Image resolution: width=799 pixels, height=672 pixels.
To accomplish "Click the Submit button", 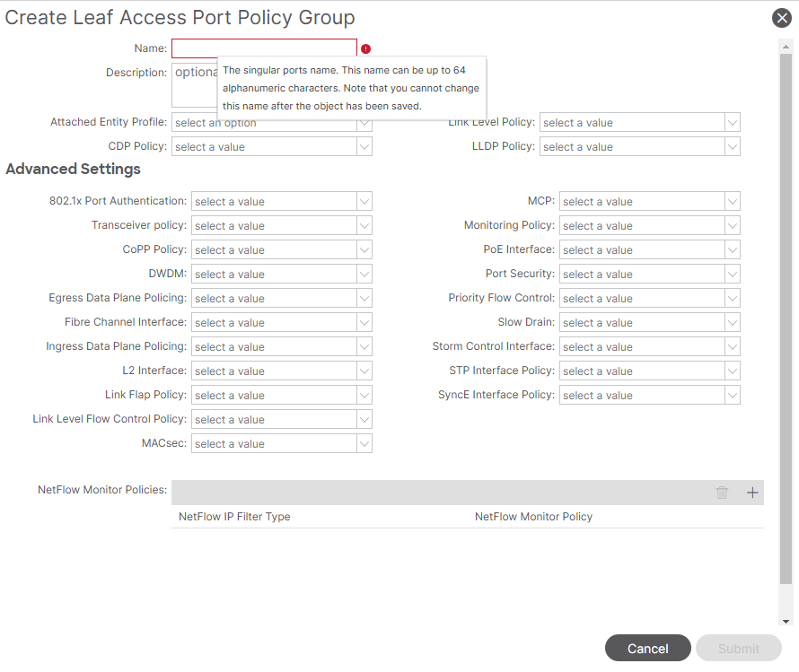I will tap(738, 649).
